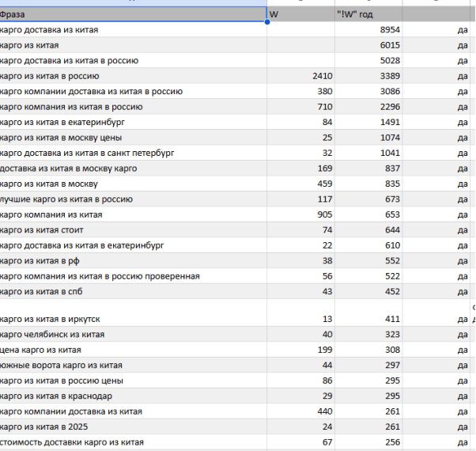Click the value 1041 in '!W год' column

(390, 153)
